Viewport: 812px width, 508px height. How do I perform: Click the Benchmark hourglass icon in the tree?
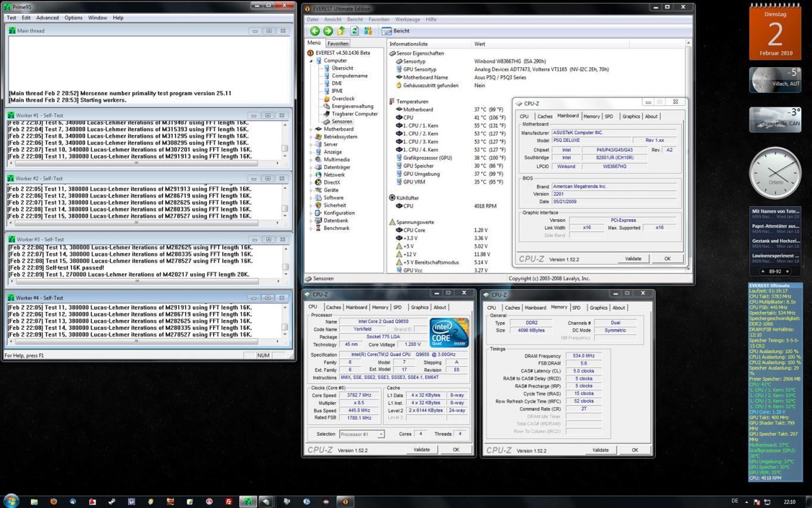click(318, 228)
